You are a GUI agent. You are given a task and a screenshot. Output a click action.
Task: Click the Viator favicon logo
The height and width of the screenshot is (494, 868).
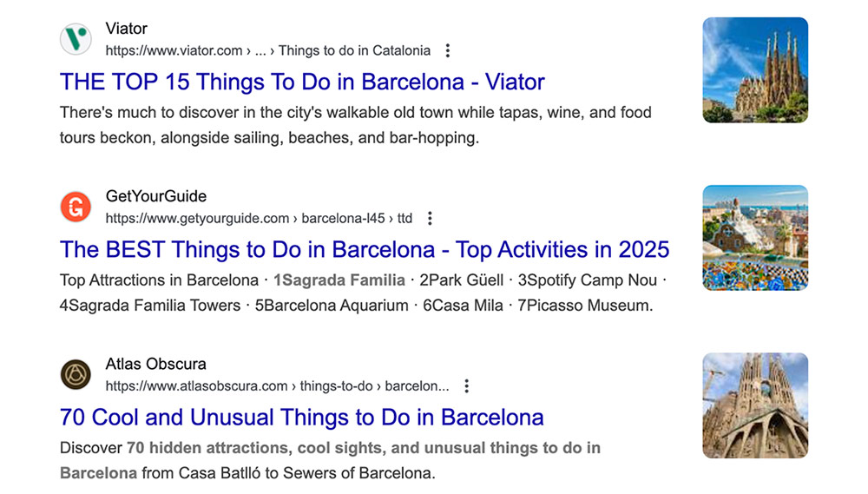[x=76, y=39]
